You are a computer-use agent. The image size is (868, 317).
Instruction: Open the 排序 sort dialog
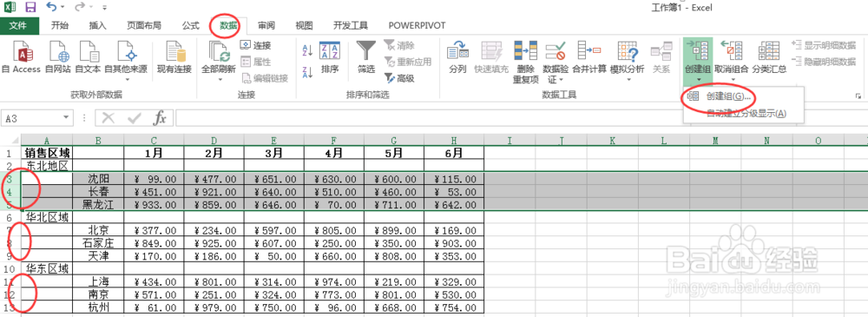coord(330,58)
